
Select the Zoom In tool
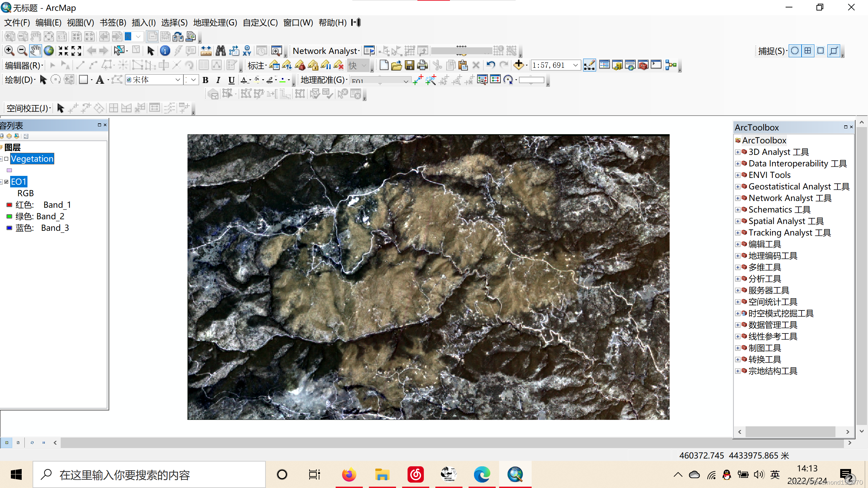pyautogui.click(x=9, y=51)
